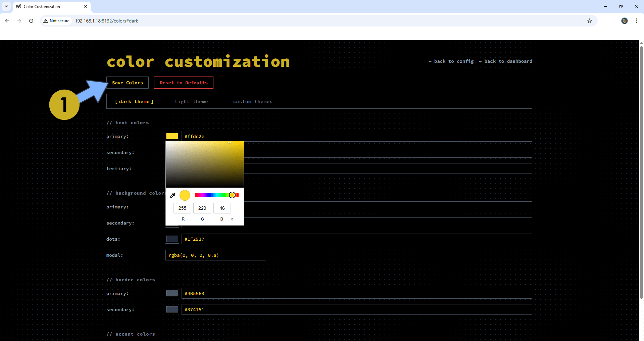Screen dimensions: 644x341
Task: Bookmark this page with the star icon
Action: pos(589,21)
